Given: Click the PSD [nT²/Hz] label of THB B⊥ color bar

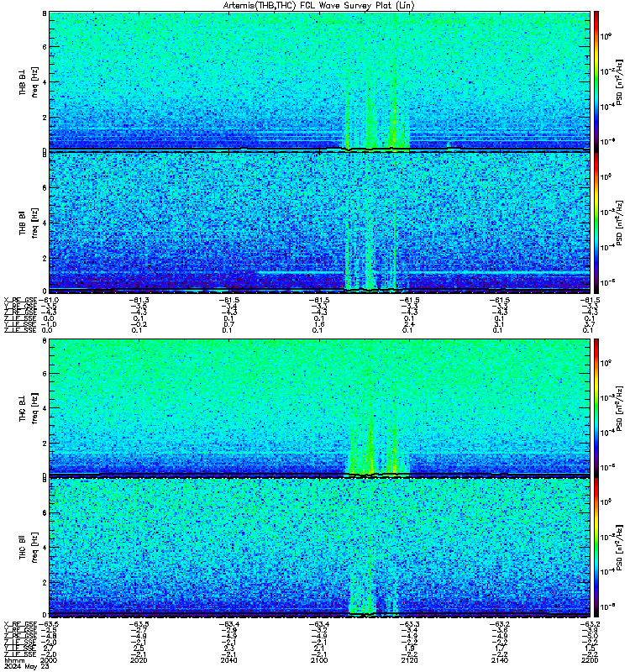Looking at the screenshot, I should (x=619, y=82).
